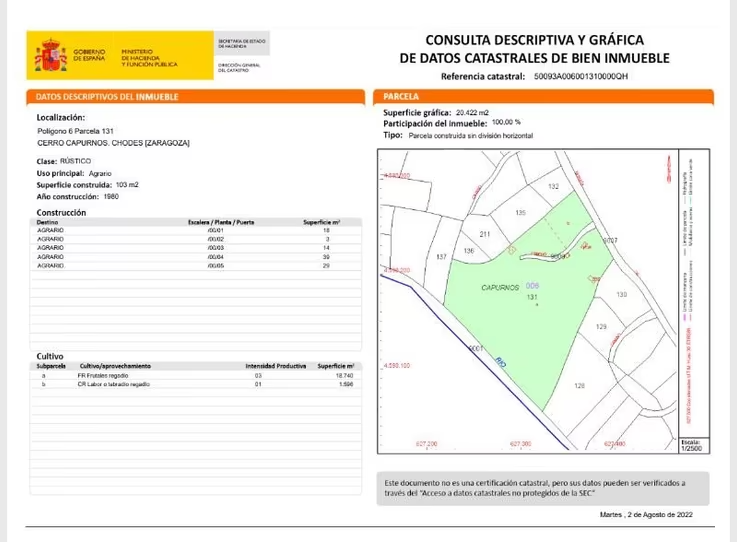Click parcel number 128 on the map
Image resolution: width=737 pixels, height=542 pixels.
(x=580, y=385)
